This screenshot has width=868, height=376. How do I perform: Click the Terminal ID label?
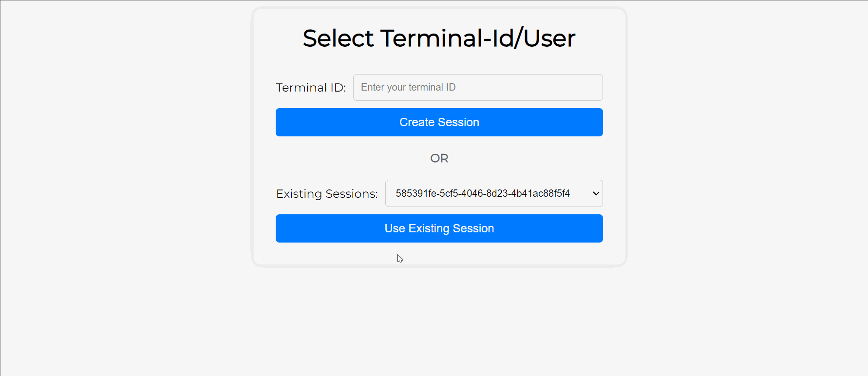[311, 87]
